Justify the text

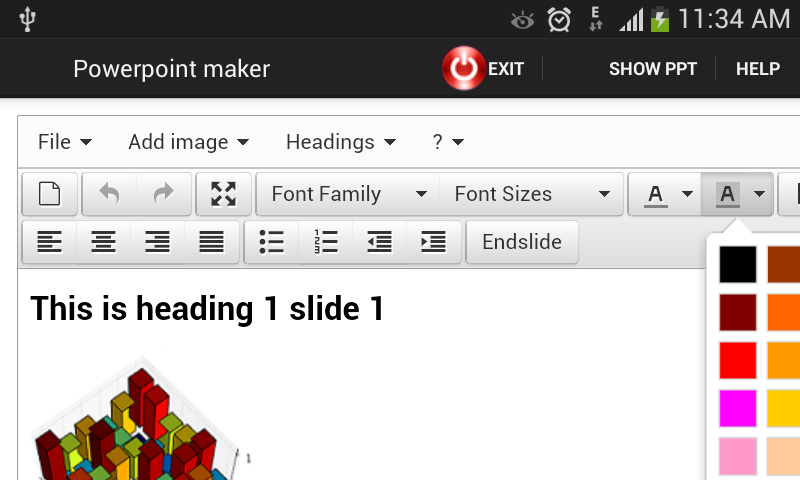click(x=211, y=242)
